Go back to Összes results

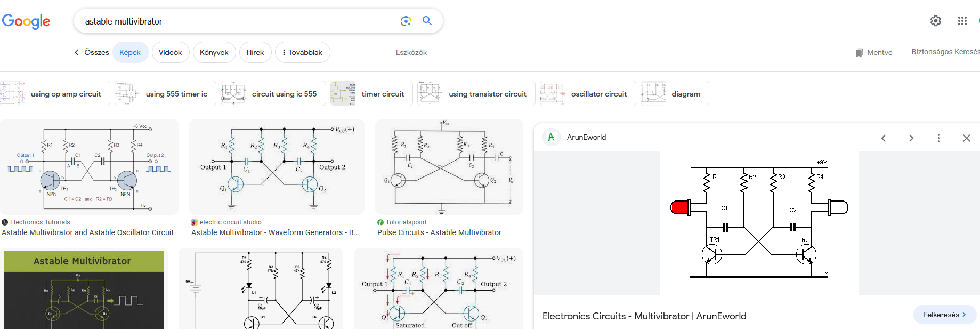click(x=92, y=52)
